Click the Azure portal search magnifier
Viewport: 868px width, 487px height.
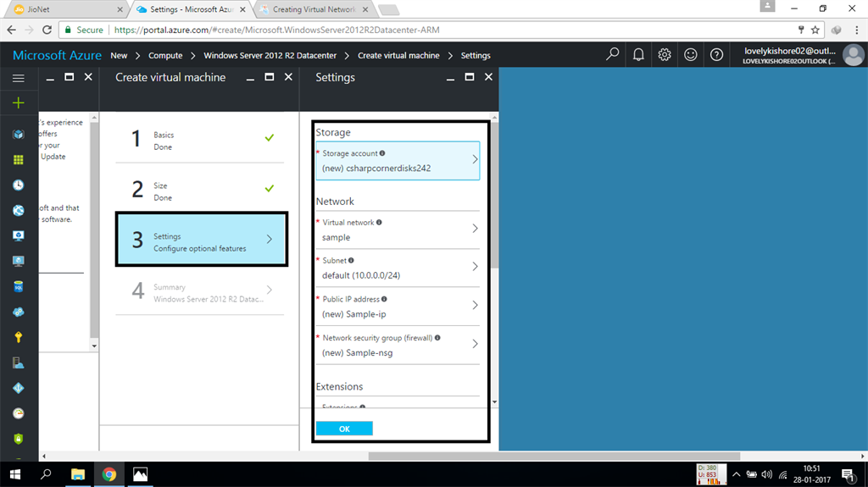[612, 54]
